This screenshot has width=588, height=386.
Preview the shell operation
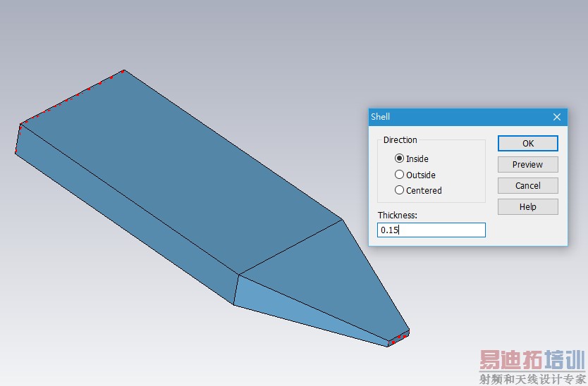coord(527,165)
